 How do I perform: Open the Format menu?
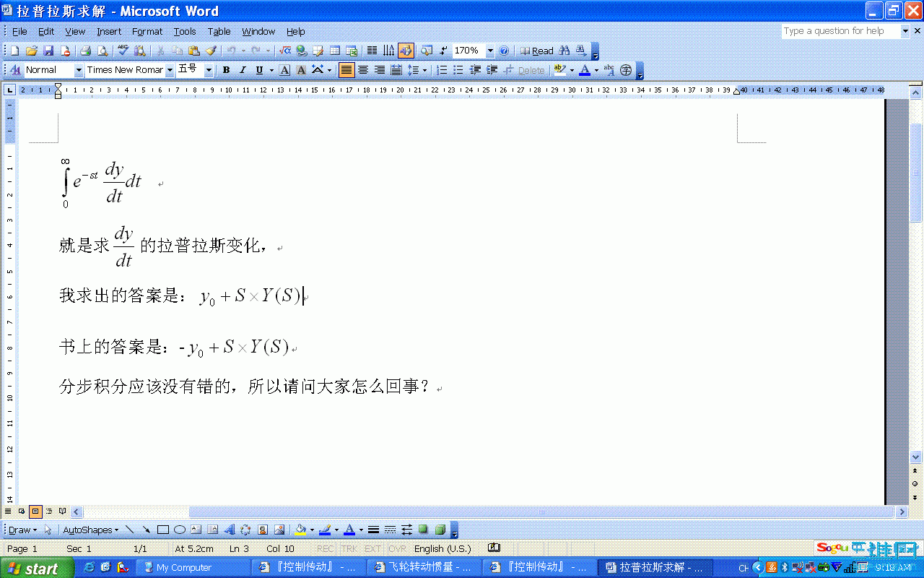click(147, 31)
